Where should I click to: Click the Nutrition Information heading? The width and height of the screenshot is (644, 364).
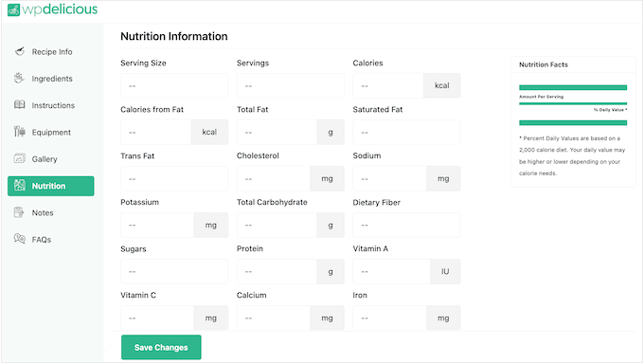click(x=173, y=36)
